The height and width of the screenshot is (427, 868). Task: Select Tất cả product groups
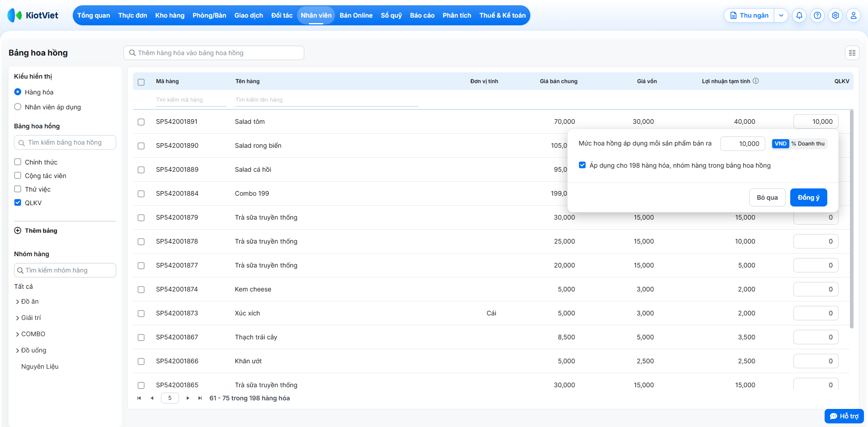coord(24,286)
